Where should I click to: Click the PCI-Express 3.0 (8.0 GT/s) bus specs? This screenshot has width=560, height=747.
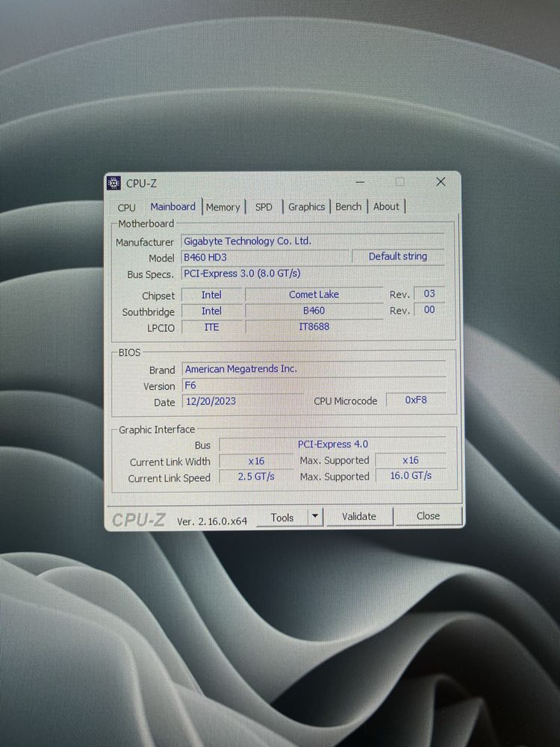click(x=313, y=274)
